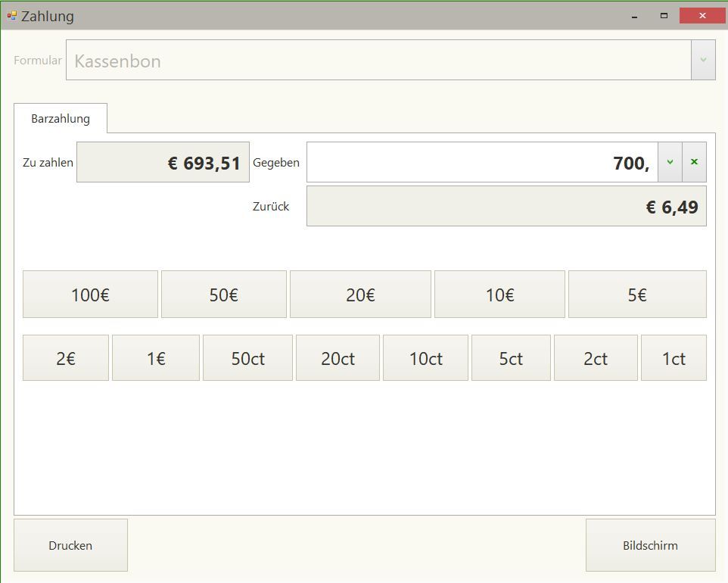Tap the 1€ coin button
Screen dimensions: 728x583
click(x=156, y=358)
